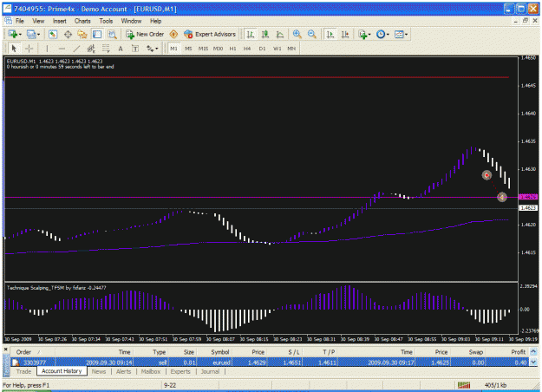Switch to the Account History tab
Image resolution: width=542 pixels, height=392 pixels.
[62, 371]
